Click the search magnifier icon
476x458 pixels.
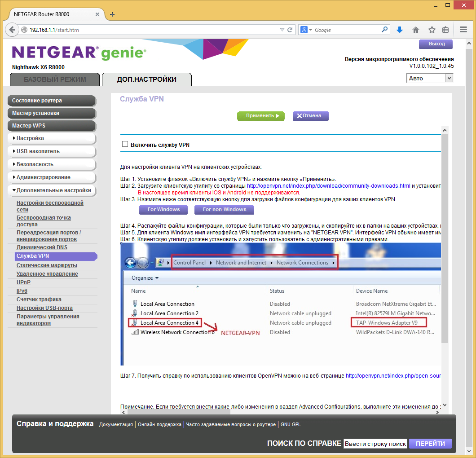384,30
